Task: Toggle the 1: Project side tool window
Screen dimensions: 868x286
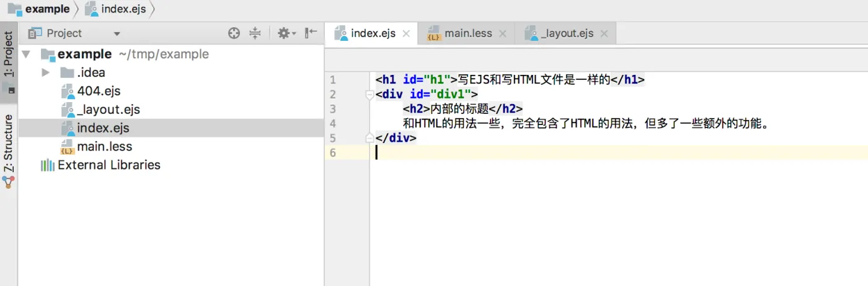Action: click(x=9, y=54)
